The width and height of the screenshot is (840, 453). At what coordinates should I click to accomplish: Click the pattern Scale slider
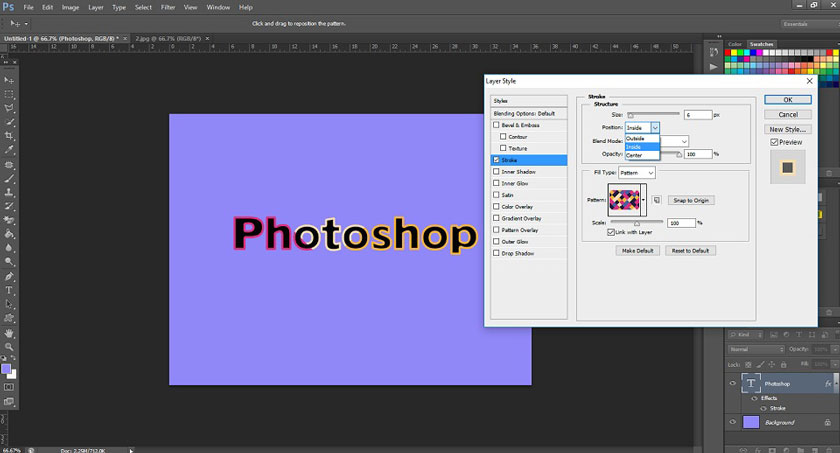636,222
